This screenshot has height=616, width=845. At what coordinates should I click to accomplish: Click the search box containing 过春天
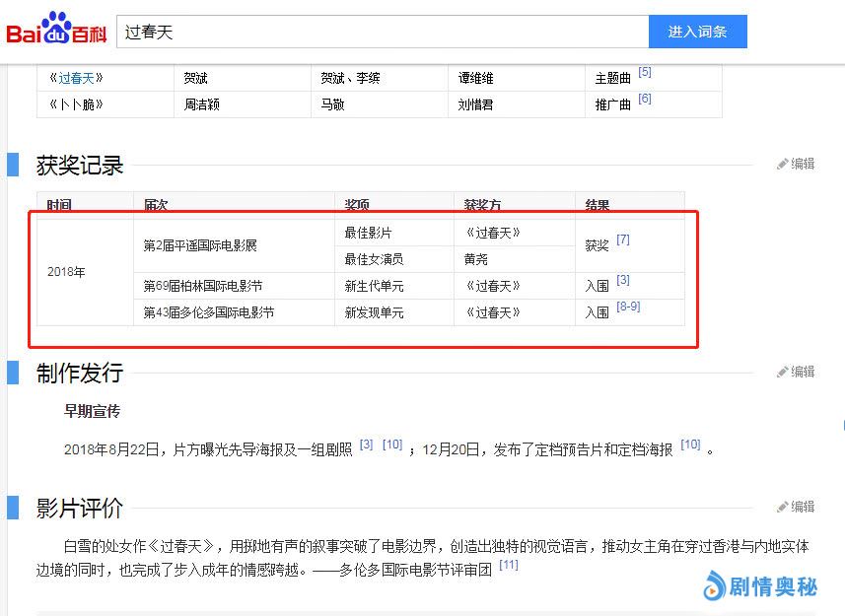[x=382, y=32]
